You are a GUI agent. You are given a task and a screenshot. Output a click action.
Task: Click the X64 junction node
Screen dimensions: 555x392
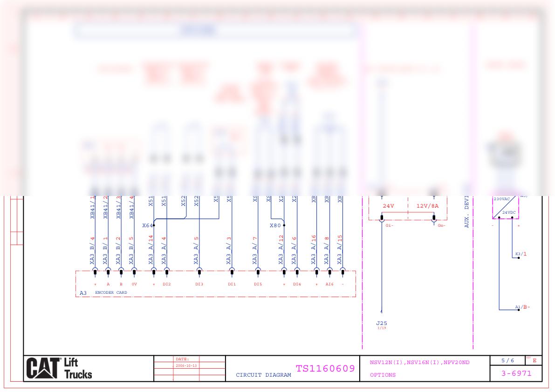153,225
